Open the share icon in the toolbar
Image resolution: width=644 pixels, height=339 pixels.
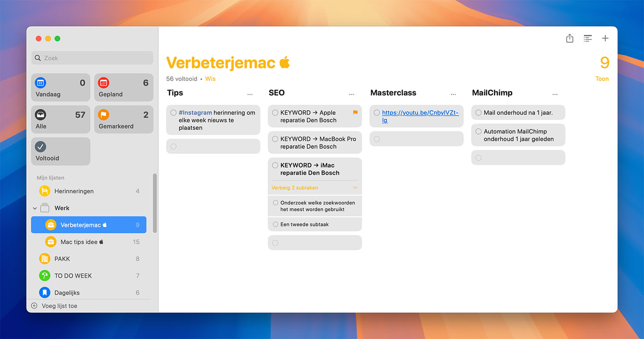pos(569,38)
